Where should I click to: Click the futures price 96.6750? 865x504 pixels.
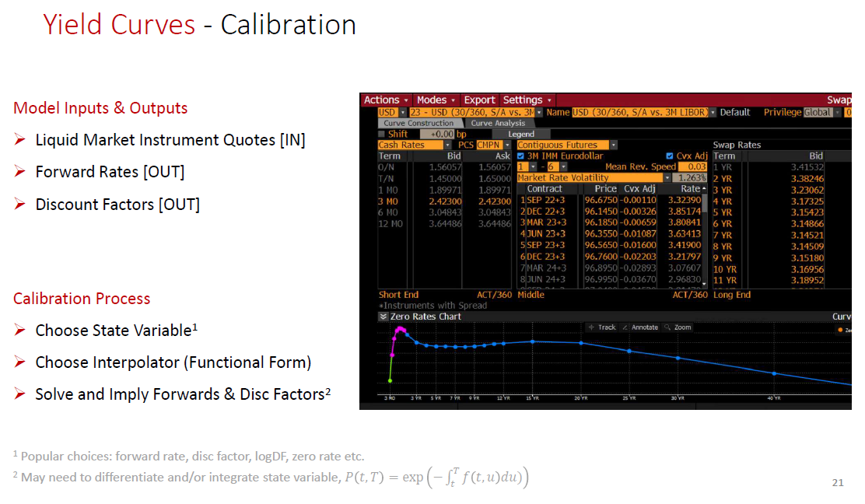click(601, 200)
